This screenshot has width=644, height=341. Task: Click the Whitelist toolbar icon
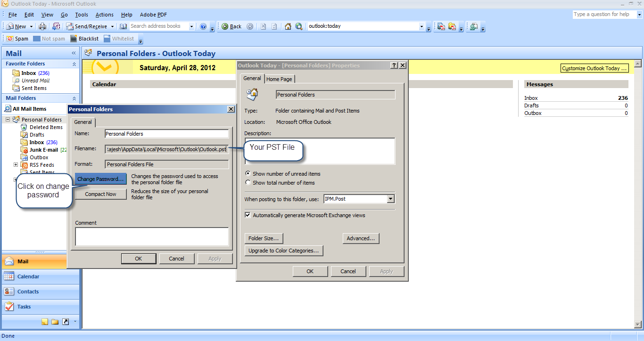click(107, 39)
